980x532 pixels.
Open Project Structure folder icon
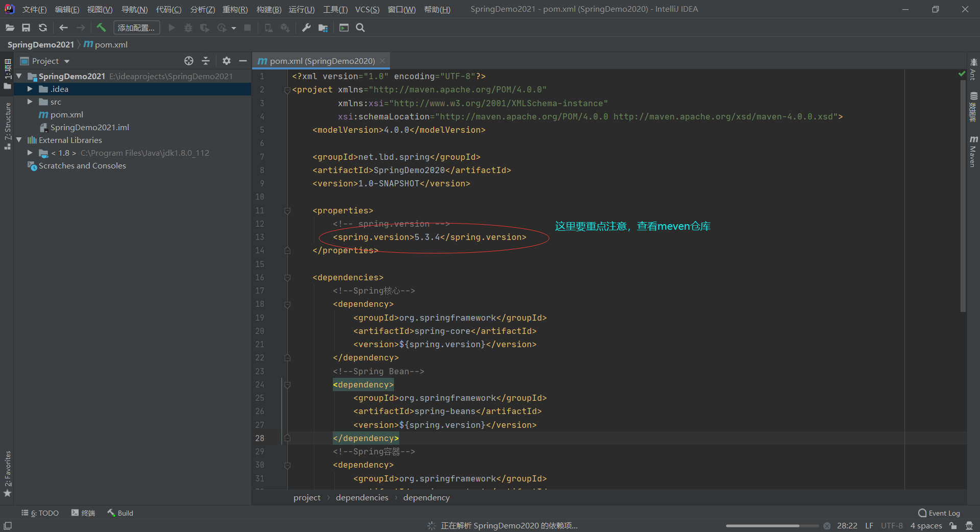(x=323, y=28)
